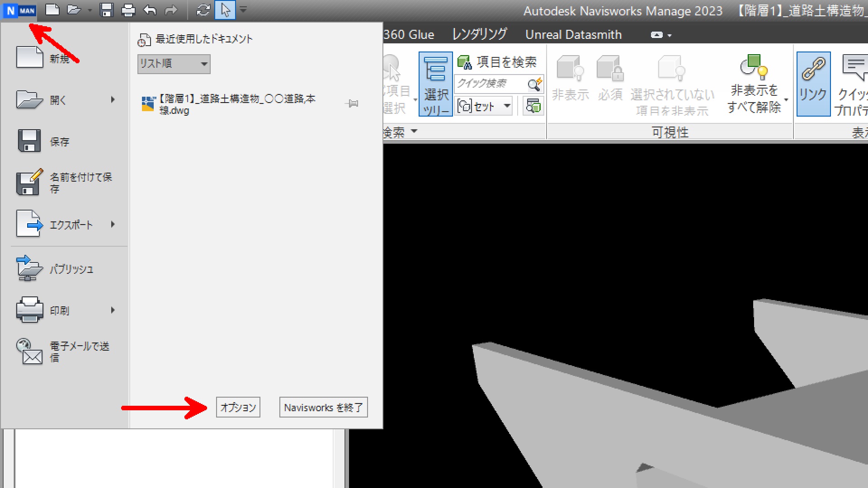This screenshot has height=488, width=868.
Task: Pin the recent dwg document
Action: pyautogui.click(x=352, y=104)
